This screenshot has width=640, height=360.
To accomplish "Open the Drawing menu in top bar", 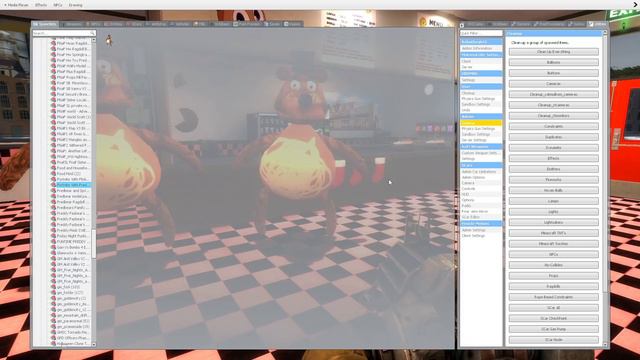I will (x=76, y=5).
